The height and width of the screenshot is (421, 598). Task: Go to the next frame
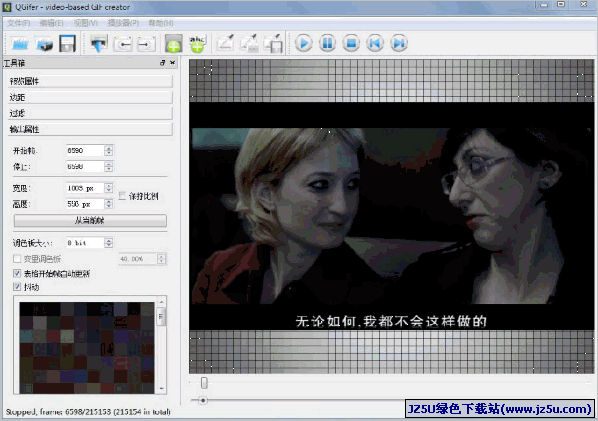pos(399,43)
